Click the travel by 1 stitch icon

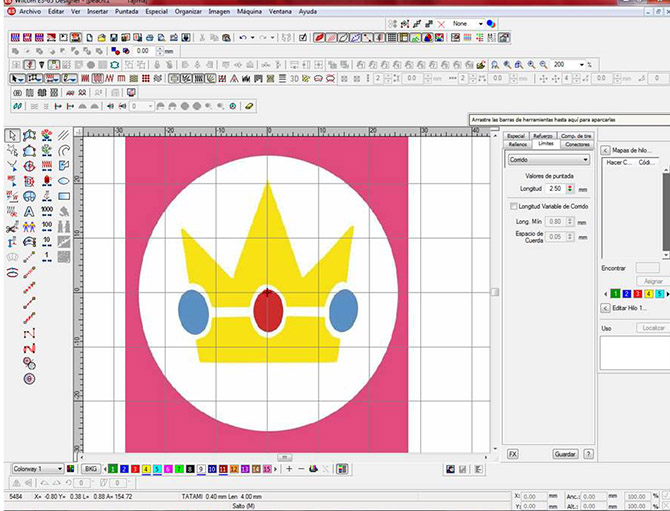47,257
